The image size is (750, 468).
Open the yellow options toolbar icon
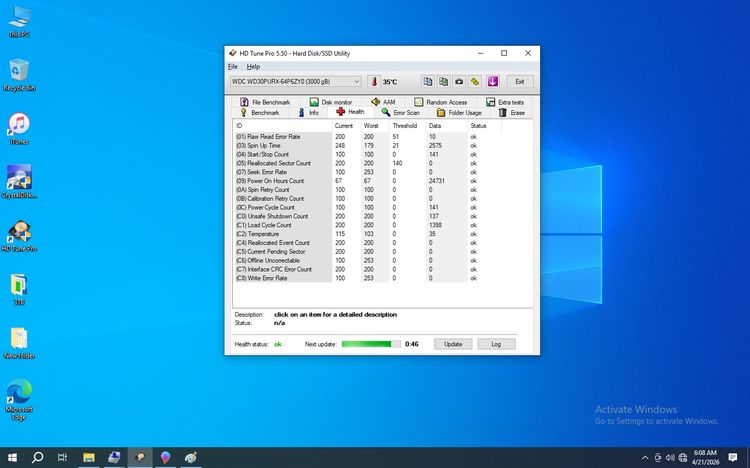click(475, 82)
